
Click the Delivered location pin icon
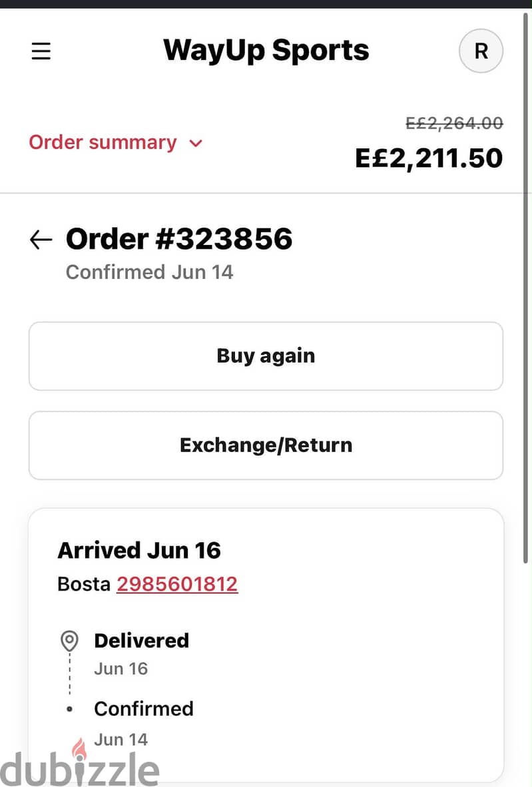(x=69, y=641)
